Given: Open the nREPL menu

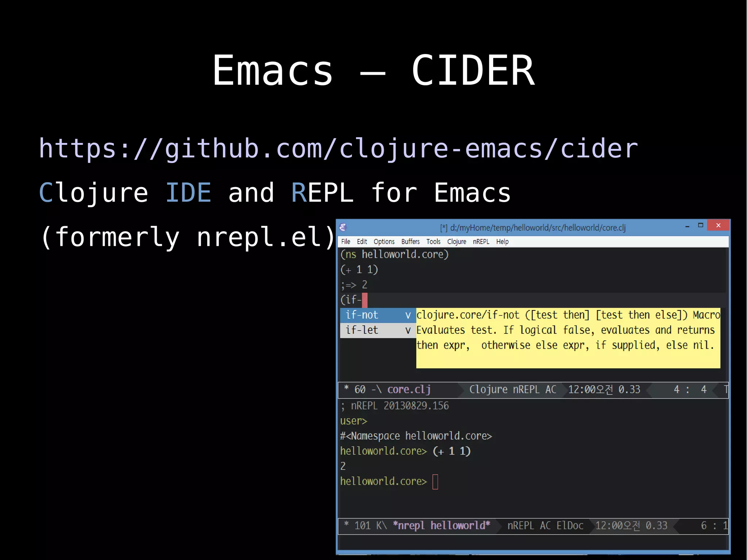Looking at the screenshot, I should pos(481,242).
